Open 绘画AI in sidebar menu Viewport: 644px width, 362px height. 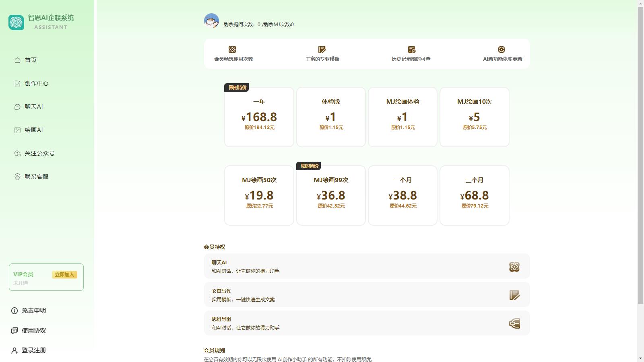(33, 130)
